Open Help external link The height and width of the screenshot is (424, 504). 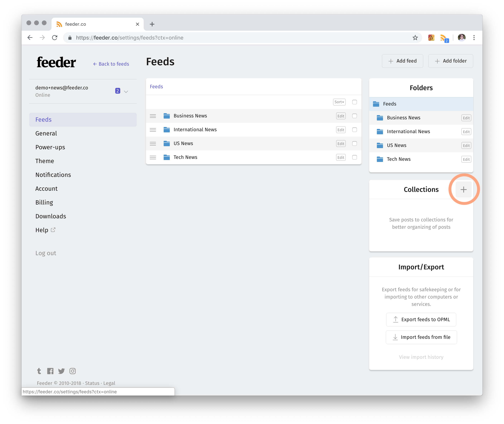45,230
